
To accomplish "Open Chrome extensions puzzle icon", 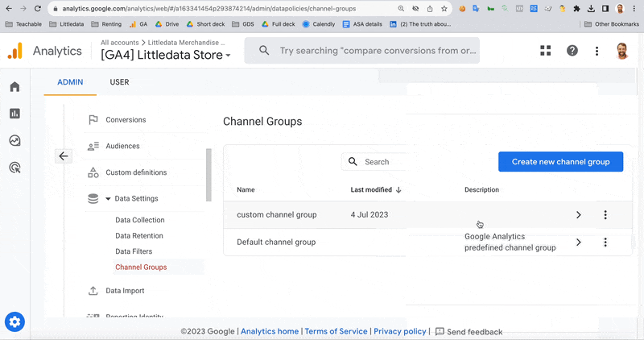I will [x=576, y=9].
